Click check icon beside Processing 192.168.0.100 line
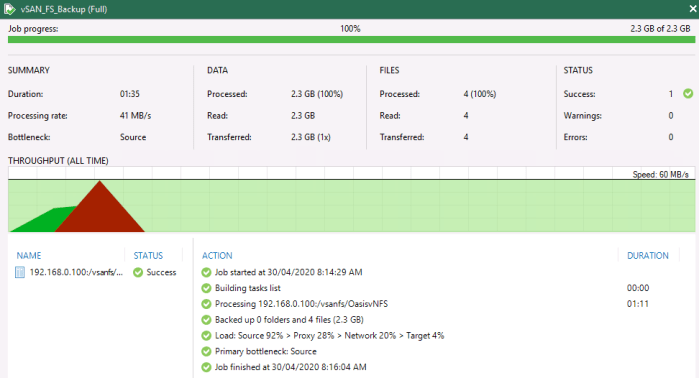699x378 pixels. [x=206, y=304]
